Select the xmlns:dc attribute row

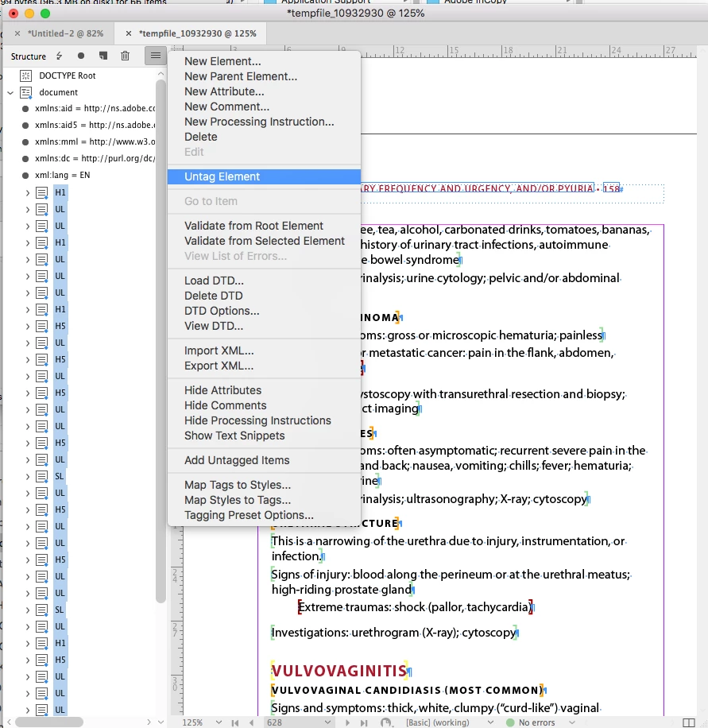88,159
